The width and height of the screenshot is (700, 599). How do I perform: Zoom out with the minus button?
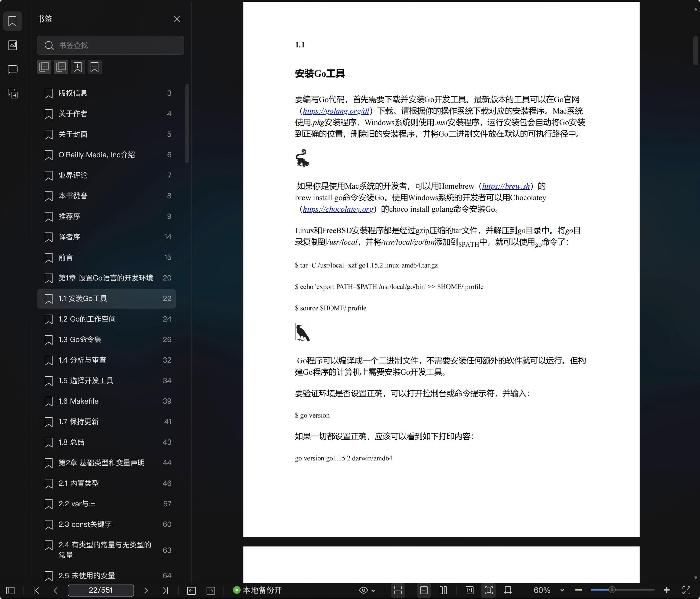pyautogui.click(x=578, y=590)
